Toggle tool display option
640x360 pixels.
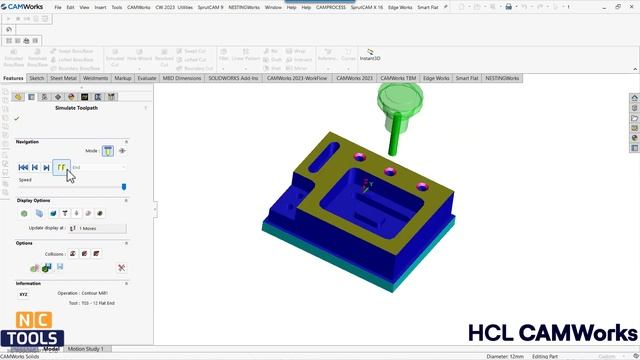pyautogui.click(x=65, y=213)
